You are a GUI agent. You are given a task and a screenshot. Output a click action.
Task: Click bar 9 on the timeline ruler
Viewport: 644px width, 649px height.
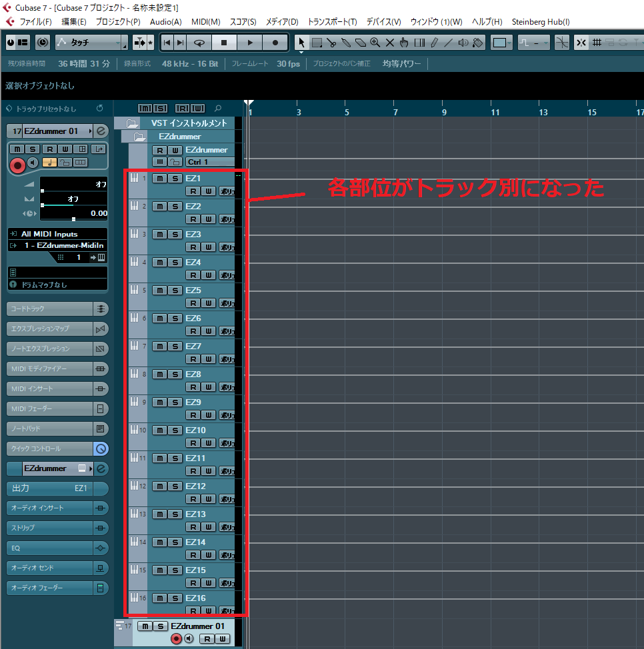click(x=443, y=112)
